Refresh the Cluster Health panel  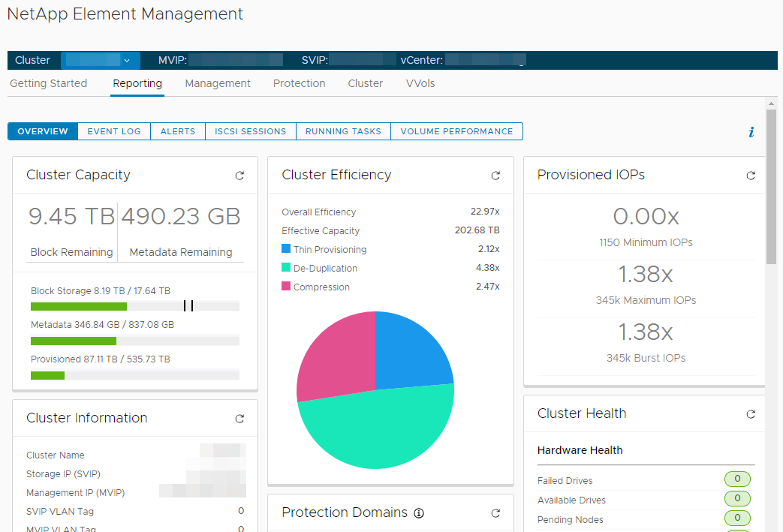coord(751,414)
